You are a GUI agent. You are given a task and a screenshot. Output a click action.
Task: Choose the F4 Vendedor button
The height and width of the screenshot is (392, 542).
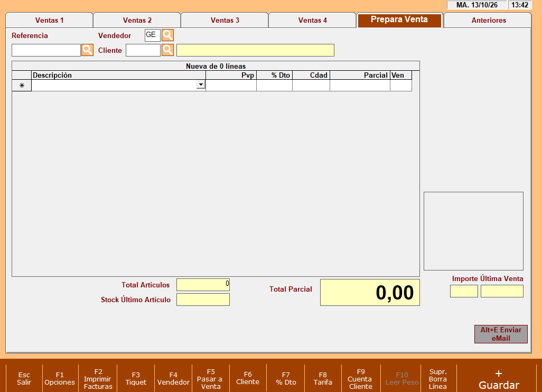pos(173,378)
